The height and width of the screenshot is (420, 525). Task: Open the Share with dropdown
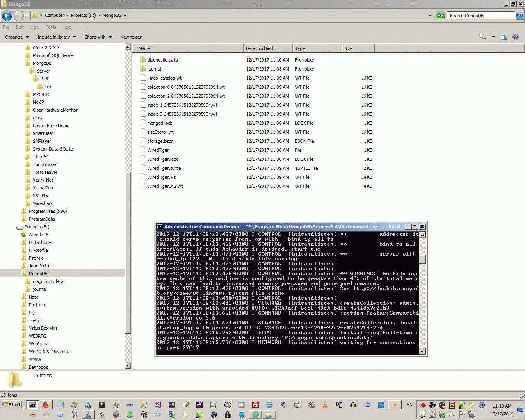tap(98, 37)
